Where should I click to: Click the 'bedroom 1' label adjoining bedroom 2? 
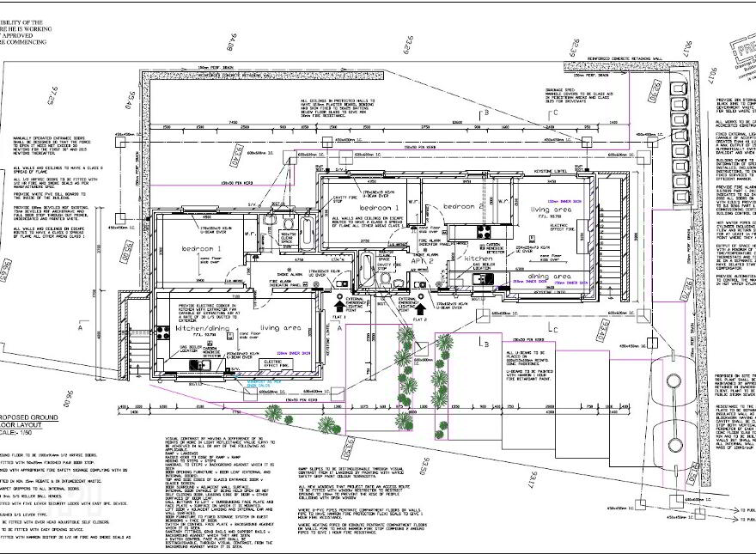tap(380, 208)
